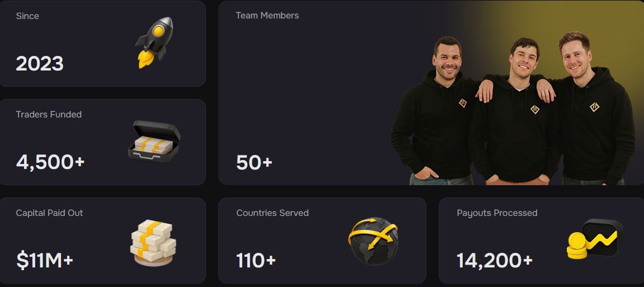The width and height of the screenshot is (644, 287).
Task: Click the Payouts Processed label
Action: 497,213
